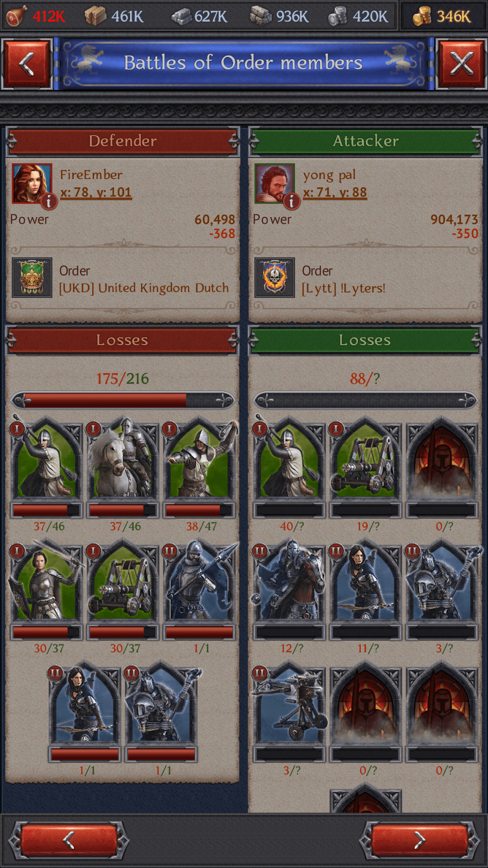Tap the United Kingdom Dutch Order emblem
488x868 pixels.
tap(32, 277)
